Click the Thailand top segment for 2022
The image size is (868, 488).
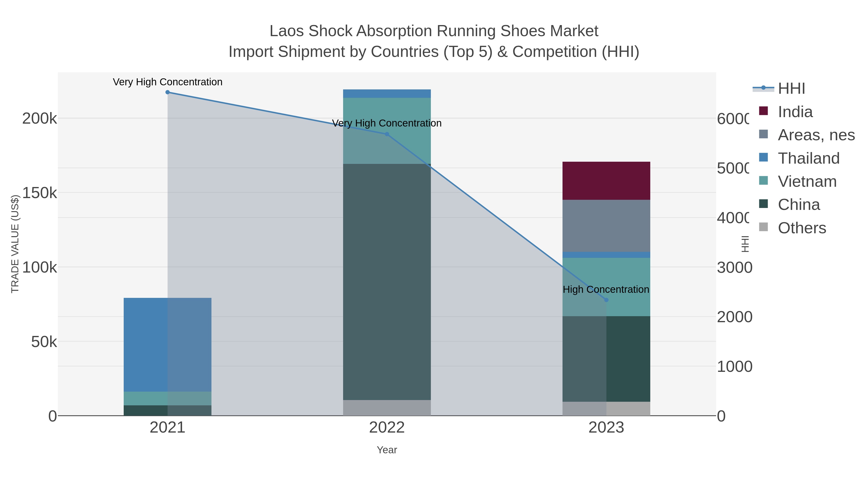(x=387, y=94)
